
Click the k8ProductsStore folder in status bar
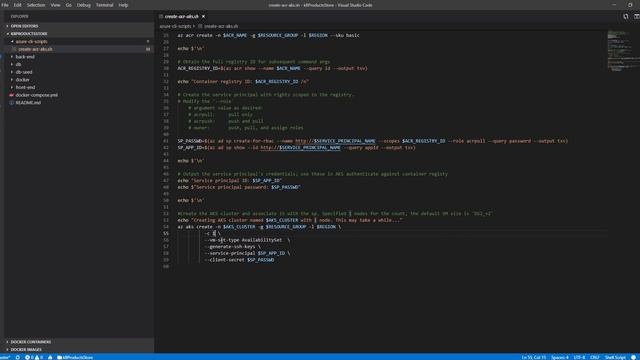click(75, 357)
